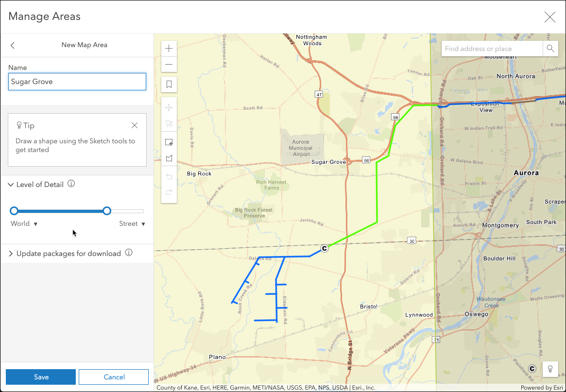Collapse the Level of Detail section
Viewport: 566px width, 392px height.
click(x=11, y=185)
